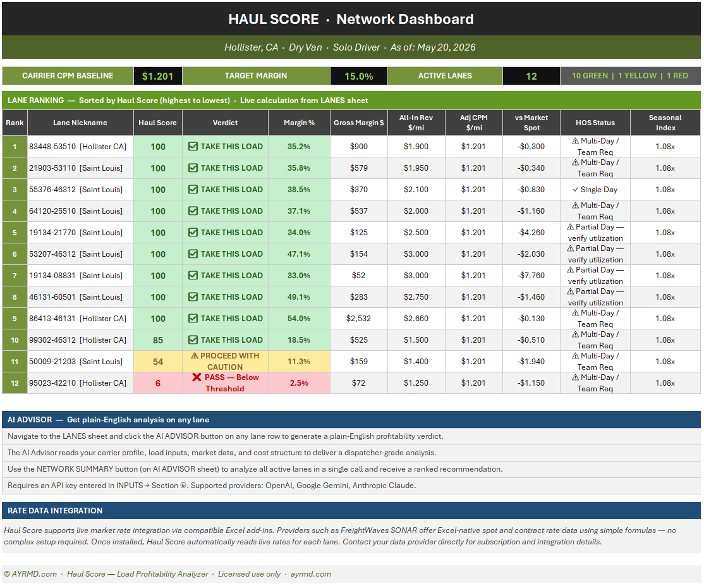Image resolution: width=704 pixels, height=588 pixels.
Task: Click the vs Market Spot column header
Action: click(531, 123)
